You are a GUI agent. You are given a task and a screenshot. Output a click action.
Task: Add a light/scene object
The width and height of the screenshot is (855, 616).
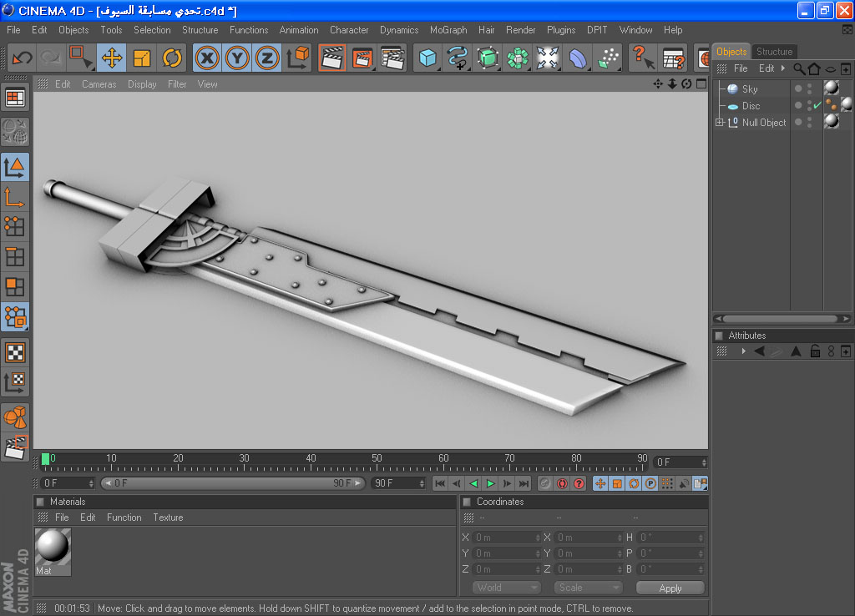[548, 58]
